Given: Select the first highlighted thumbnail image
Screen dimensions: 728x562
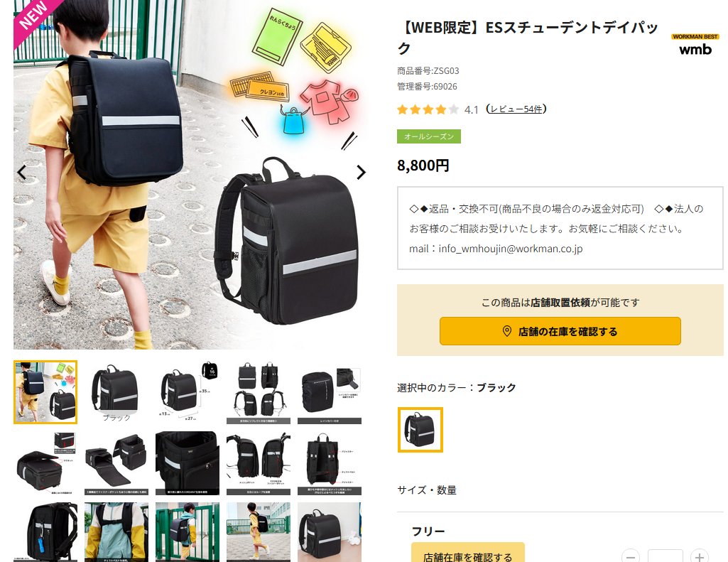Looking at the screenshot, I should pyautogui.click(x=45, y=392).
